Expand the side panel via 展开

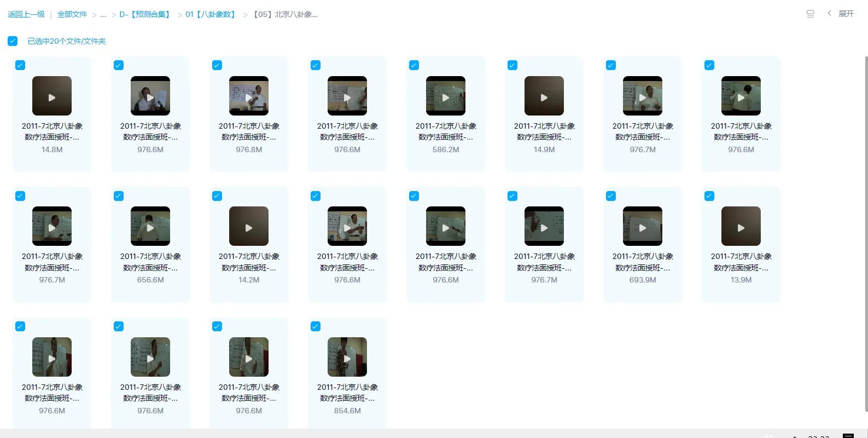tap(841, 14)
